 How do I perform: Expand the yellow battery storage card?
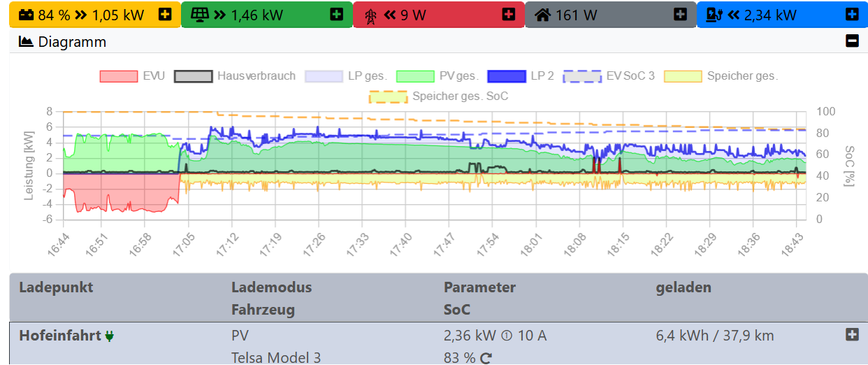tap(165, 14)
